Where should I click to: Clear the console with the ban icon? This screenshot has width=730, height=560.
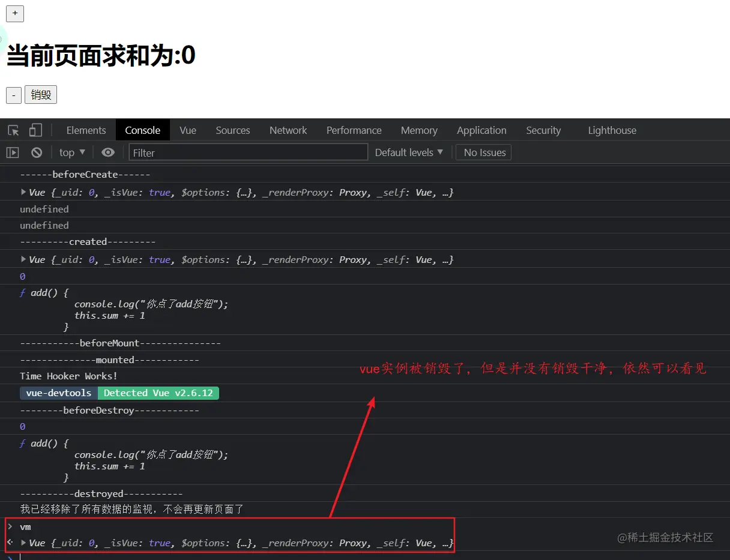(37, 152)
